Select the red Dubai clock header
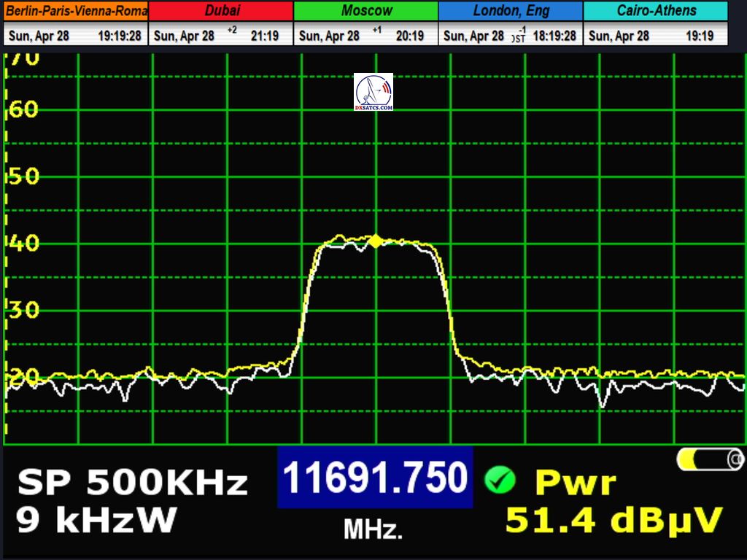Screen dimensions: 747x560 (x=221, y=11)
